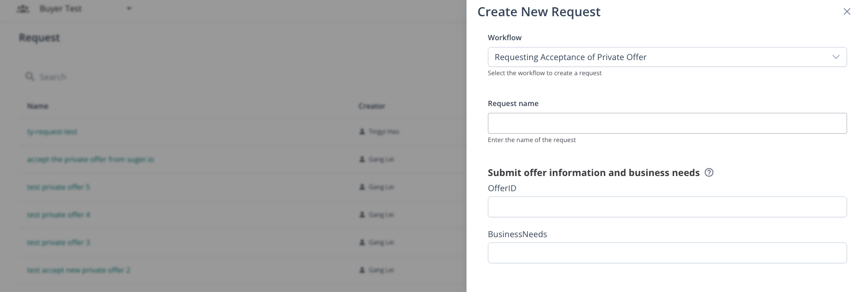Open test accept new private offer 2
Image resolution: width=868 pixels, height=292 pixels.
78,270
